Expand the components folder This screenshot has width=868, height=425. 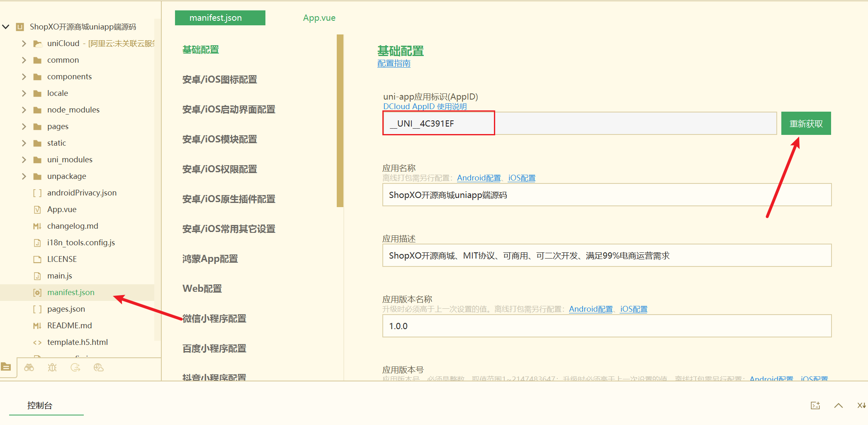(x=24, y=77)
